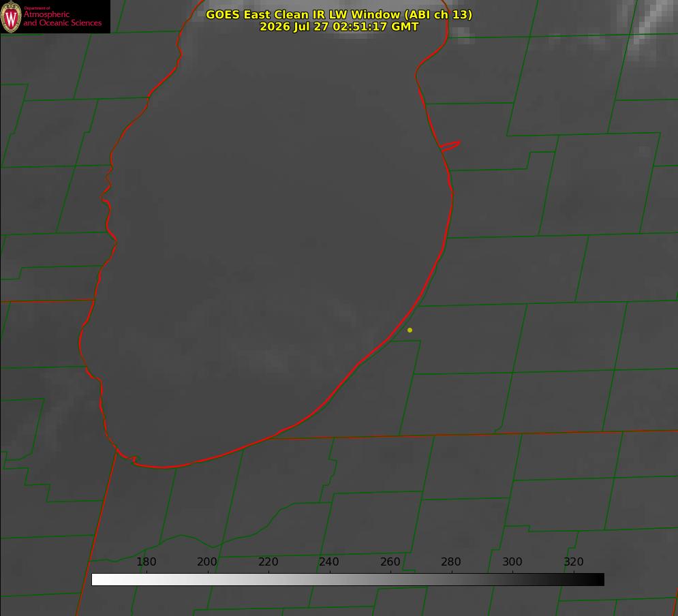The width and height of the screenshot is (678, 616).
Task: Click the University of Wisconsin crest logo
Action: [x=11, y=16]
